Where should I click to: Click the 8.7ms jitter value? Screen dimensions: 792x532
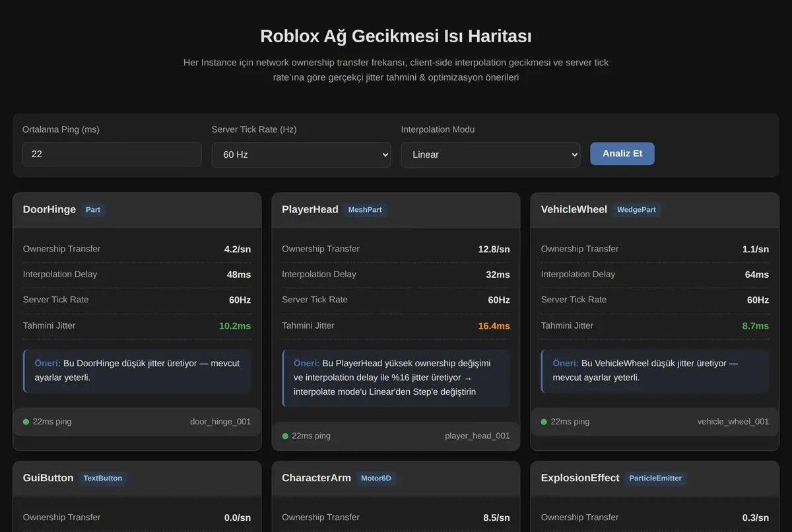(x=756, y=326)
